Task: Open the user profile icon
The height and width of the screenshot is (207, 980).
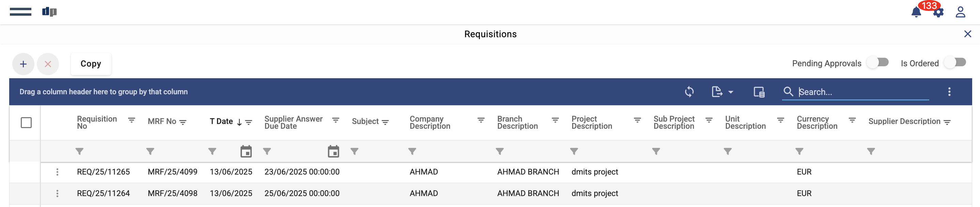Action: click(960, 12)
